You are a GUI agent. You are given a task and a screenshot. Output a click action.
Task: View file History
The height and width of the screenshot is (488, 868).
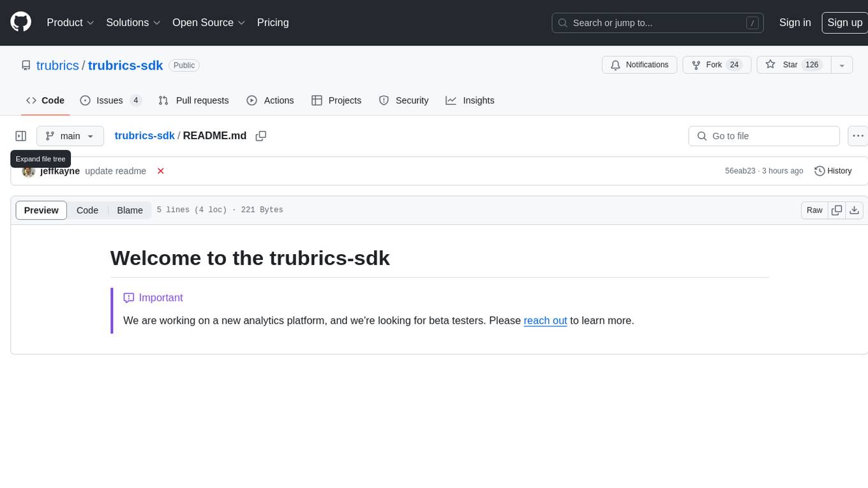pos(833,171)
